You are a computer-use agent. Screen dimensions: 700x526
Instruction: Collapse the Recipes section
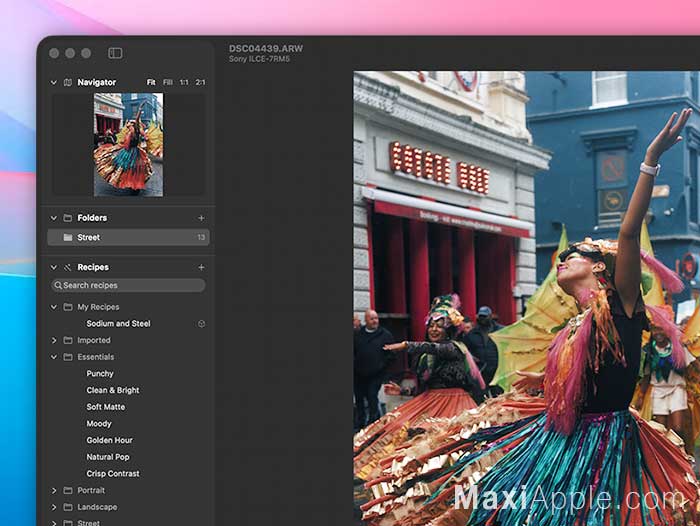pos(54,267)
